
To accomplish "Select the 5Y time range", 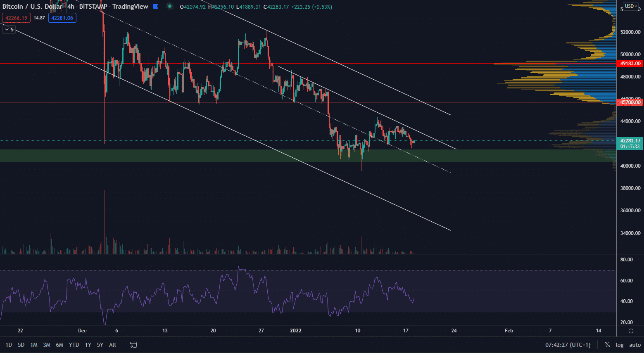I will point(100,345).
